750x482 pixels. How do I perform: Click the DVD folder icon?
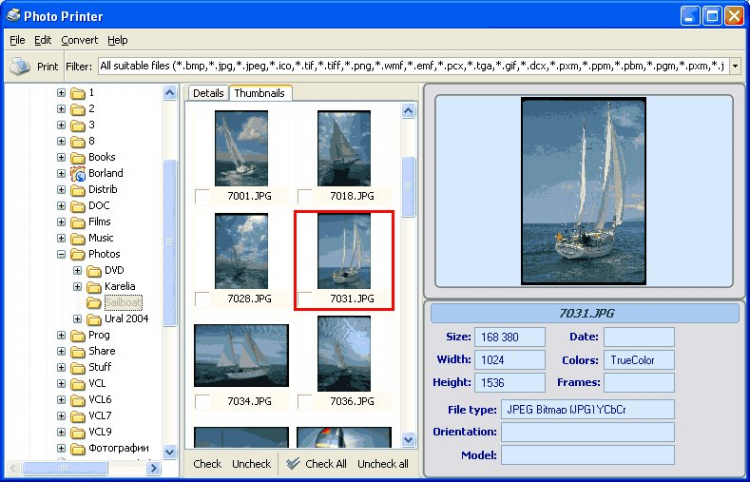94,271
